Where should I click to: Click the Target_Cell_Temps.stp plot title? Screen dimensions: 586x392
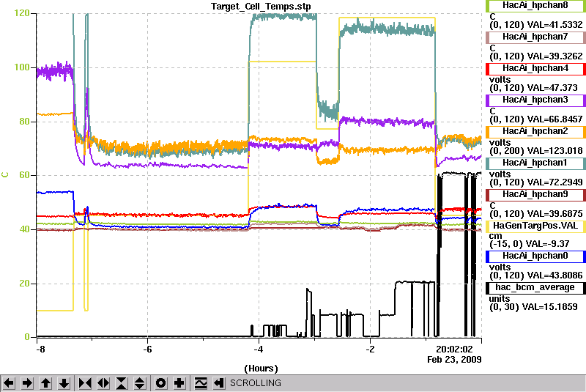point(261,7)
